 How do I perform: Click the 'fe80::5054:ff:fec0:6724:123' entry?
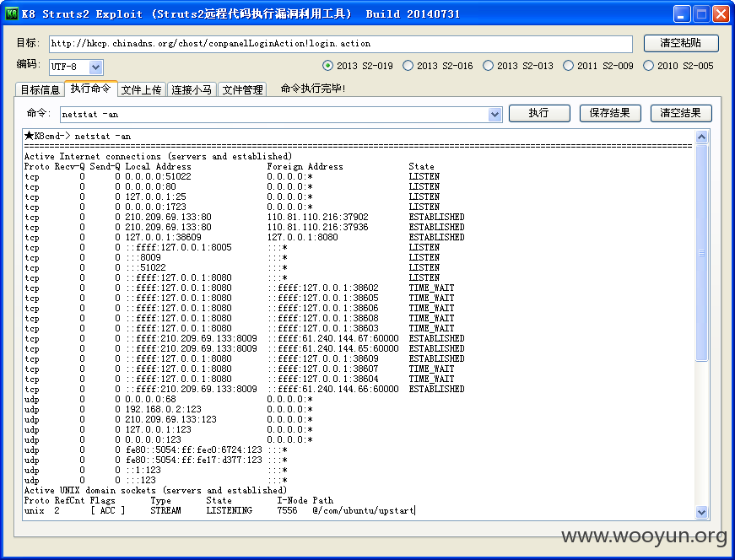point(194,450)
